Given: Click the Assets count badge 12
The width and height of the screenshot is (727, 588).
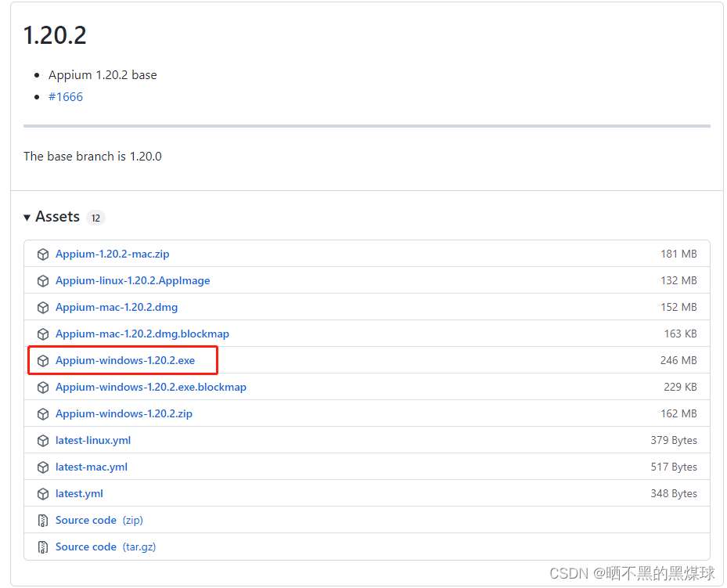Looking at the screenshot, I should pyautogui.click(x=95, y=218).
